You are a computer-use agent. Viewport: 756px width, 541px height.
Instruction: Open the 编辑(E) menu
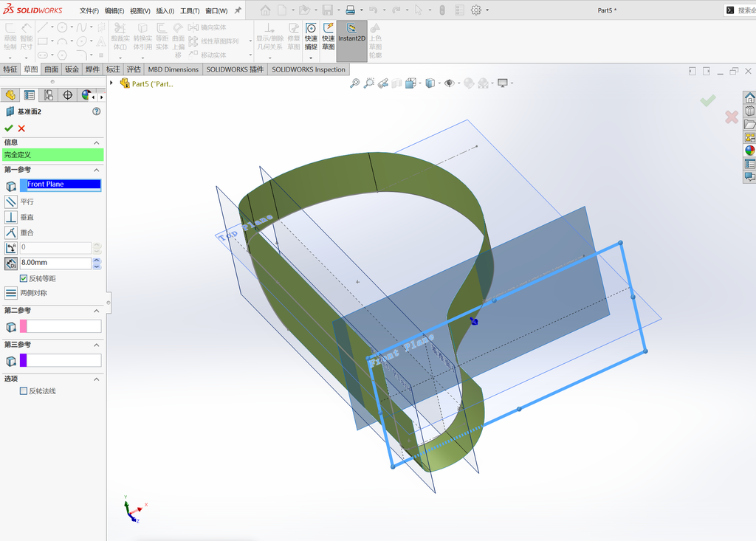tap(114, 10)
